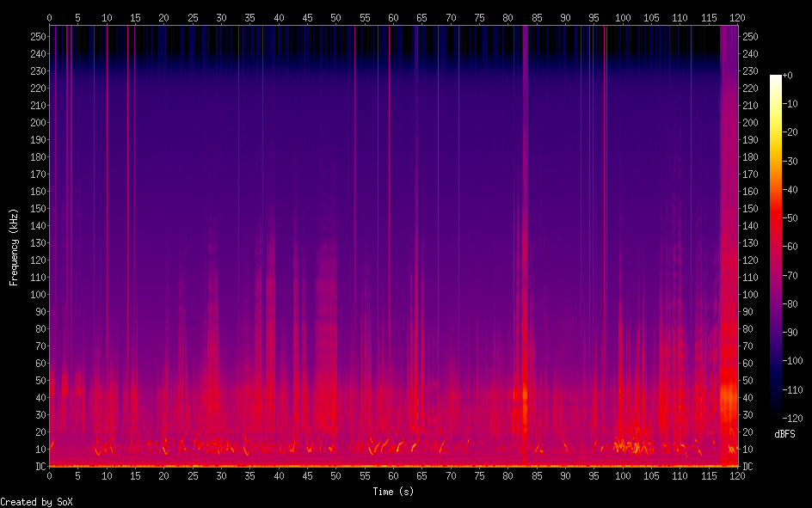Click the 'DC' label on the left frequency axis
Screen dimensions: 812x508
[39, 467]
